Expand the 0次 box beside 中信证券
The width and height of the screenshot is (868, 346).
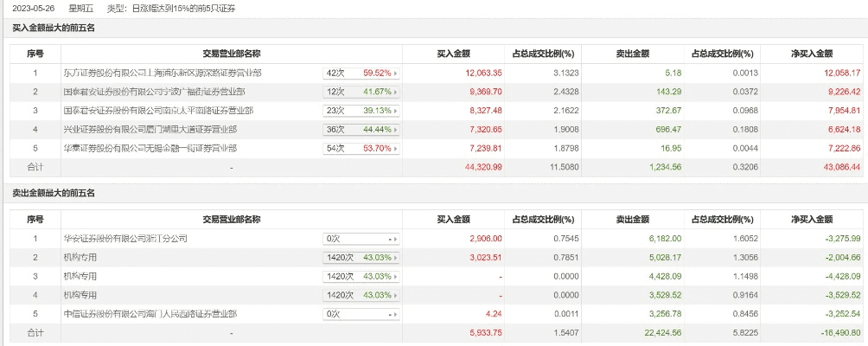click(x=361, y=314)
